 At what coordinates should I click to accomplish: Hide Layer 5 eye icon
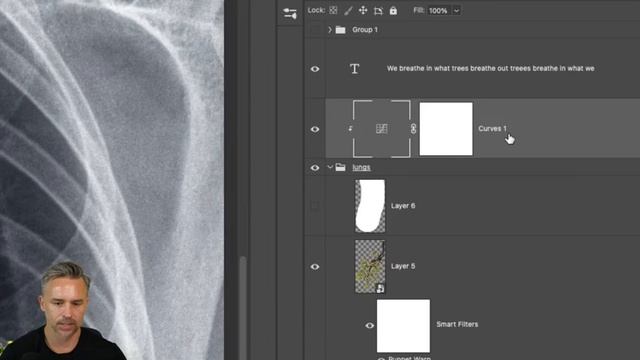pyautogui.click(x=315, y=267)
